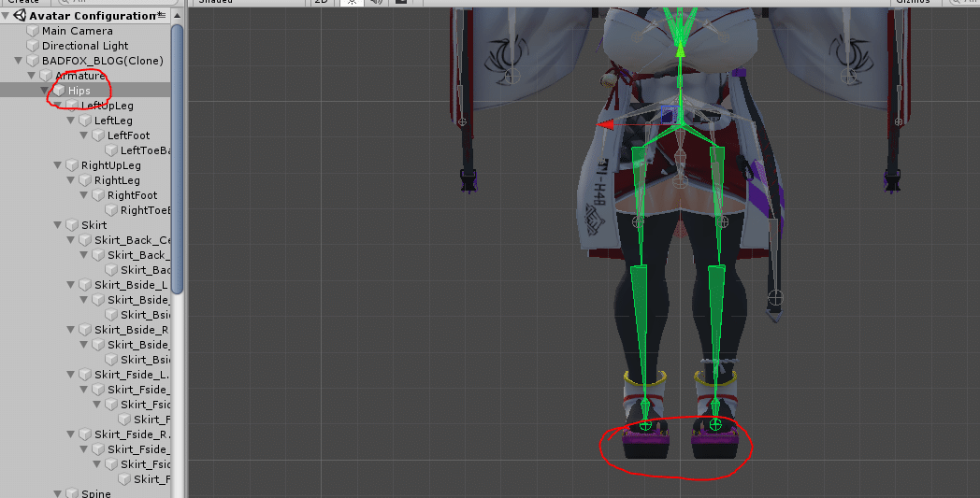This screenshot has height=498, width=980.
Task: Collapse the Avatar Configuration scene
Action: point(6,16)
